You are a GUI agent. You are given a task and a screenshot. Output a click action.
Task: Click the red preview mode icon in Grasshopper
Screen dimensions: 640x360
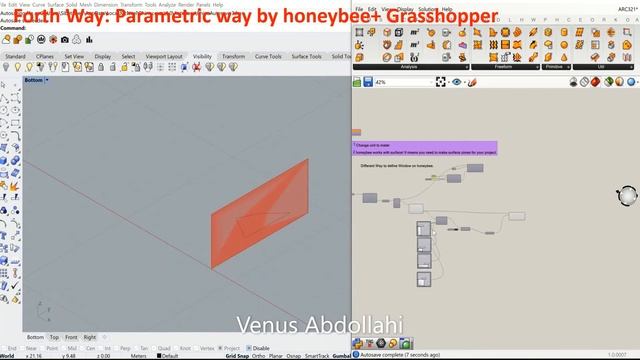[596, 82]
